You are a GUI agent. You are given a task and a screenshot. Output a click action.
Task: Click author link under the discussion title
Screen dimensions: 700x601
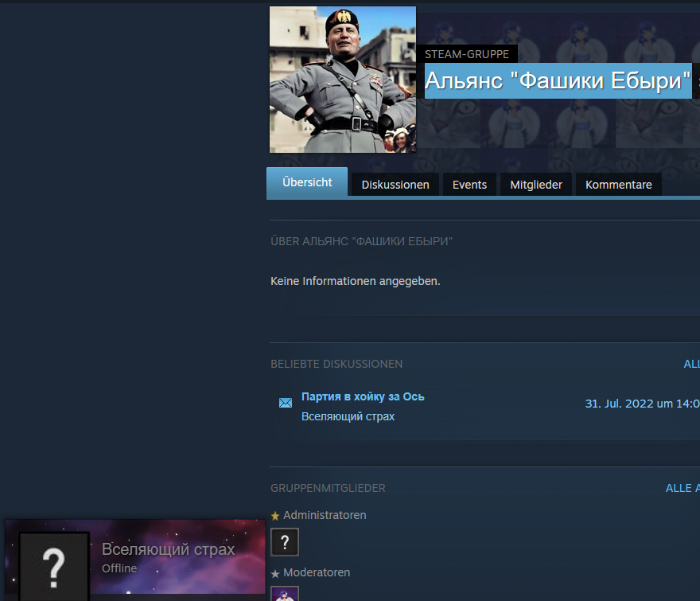tap(348, 416)
